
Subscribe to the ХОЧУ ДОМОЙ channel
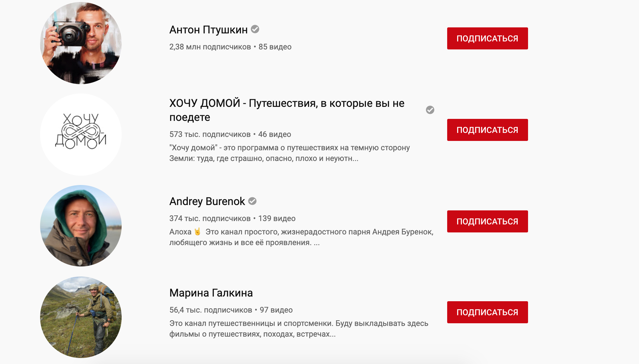(487, 130)
